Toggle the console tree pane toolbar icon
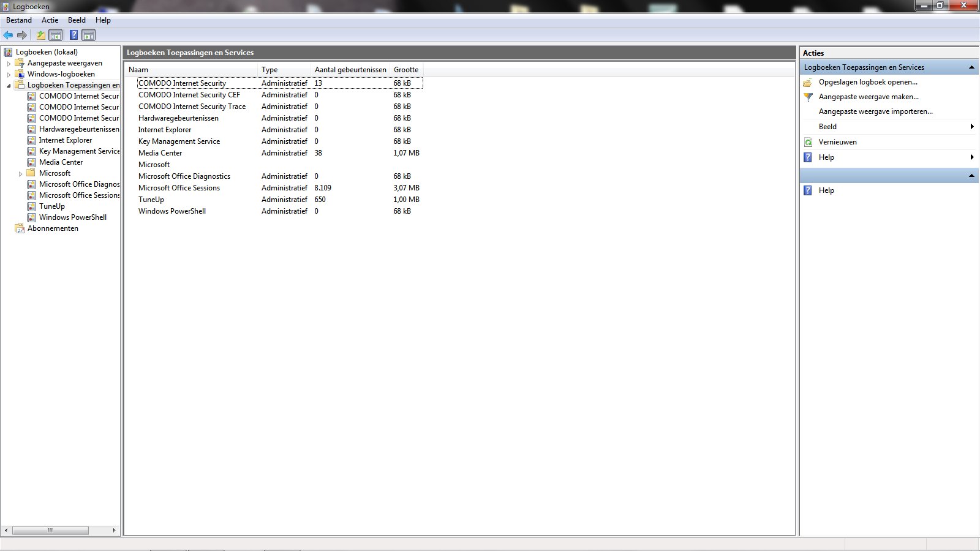Viewport: 980px width, 551px height. click(56, 35)
